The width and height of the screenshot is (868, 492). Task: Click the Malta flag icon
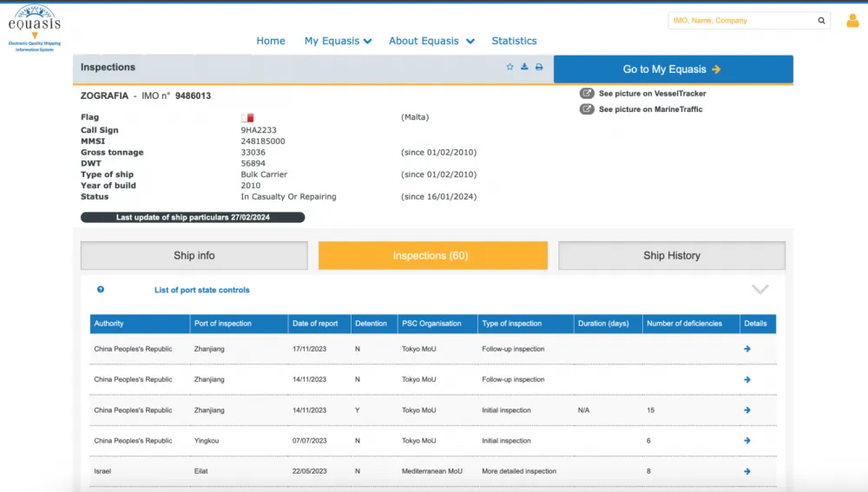click(x=247, y=117)
